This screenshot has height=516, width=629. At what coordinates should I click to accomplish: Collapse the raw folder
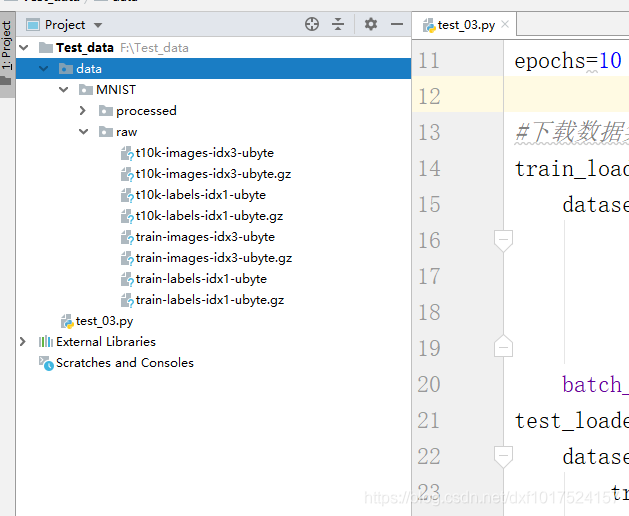83,132
